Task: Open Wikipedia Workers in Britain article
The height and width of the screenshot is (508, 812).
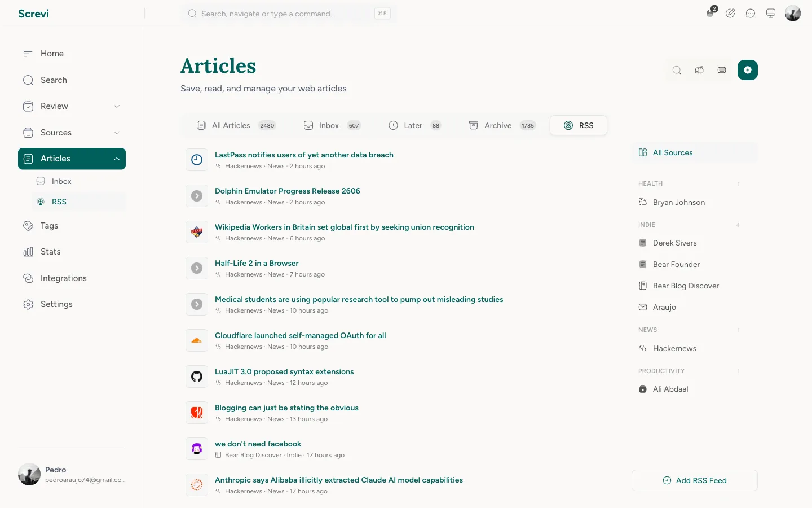Action: 345,227
